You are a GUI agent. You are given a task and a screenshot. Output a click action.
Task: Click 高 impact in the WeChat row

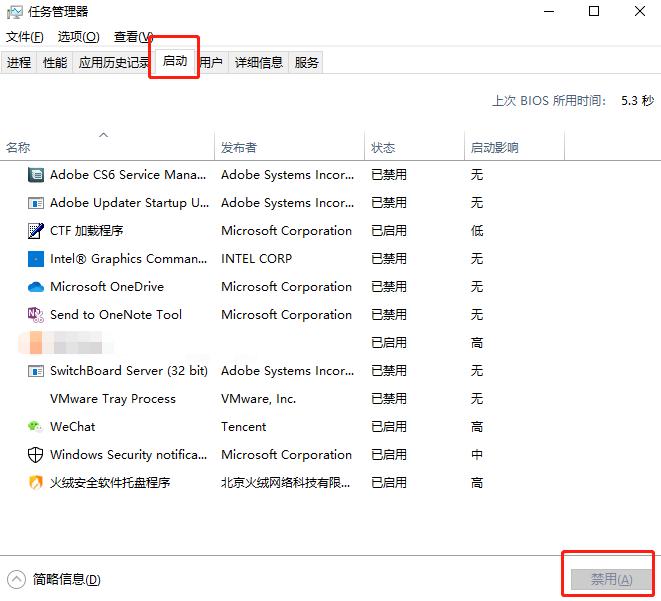[x=477, y=427]
